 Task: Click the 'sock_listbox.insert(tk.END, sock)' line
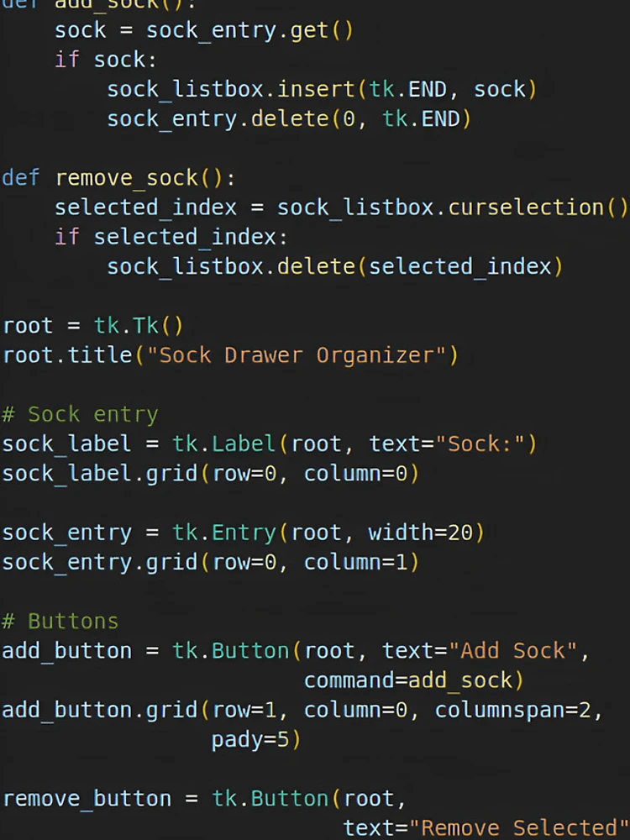(322, 90)
